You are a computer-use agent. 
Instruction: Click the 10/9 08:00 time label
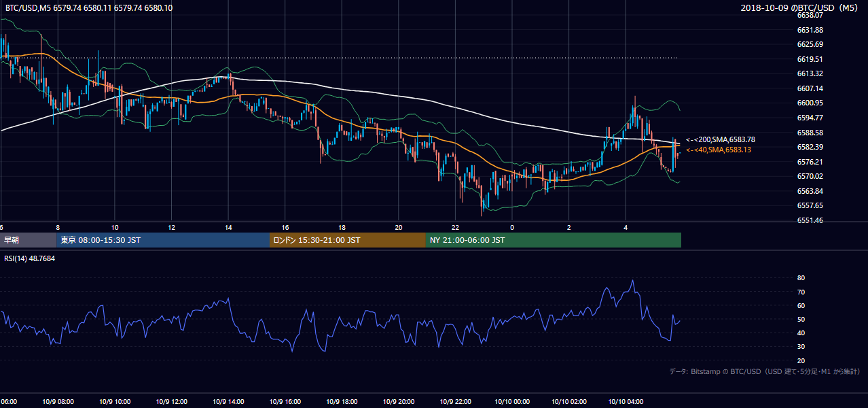(x=58, y=402)
